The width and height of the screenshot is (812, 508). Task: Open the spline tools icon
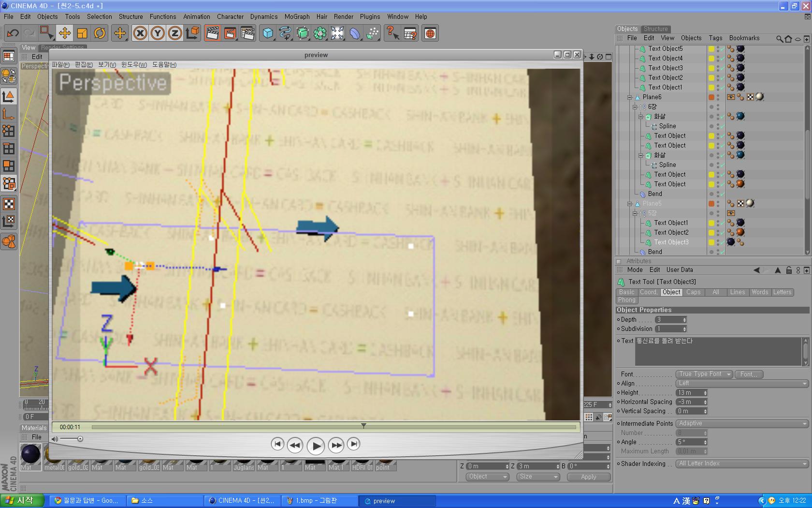click(285, 33)
